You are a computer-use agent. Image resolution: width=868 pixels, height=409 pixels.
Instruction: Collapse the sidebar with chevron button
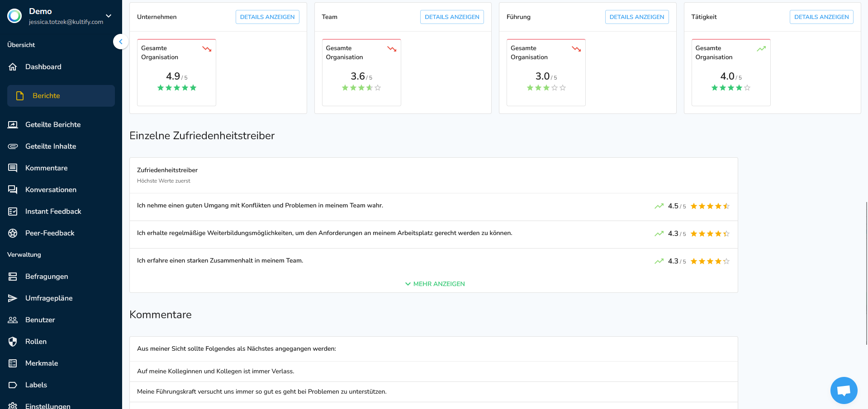coord(120,42)
